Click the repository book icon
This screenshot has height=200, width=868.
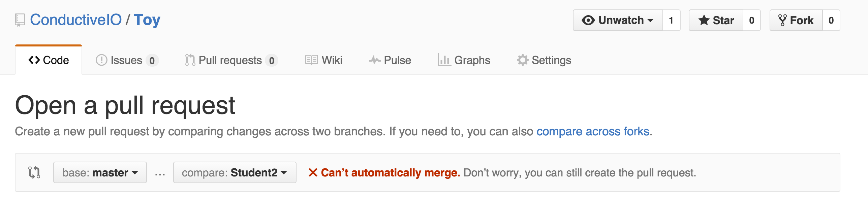point(20,20)
